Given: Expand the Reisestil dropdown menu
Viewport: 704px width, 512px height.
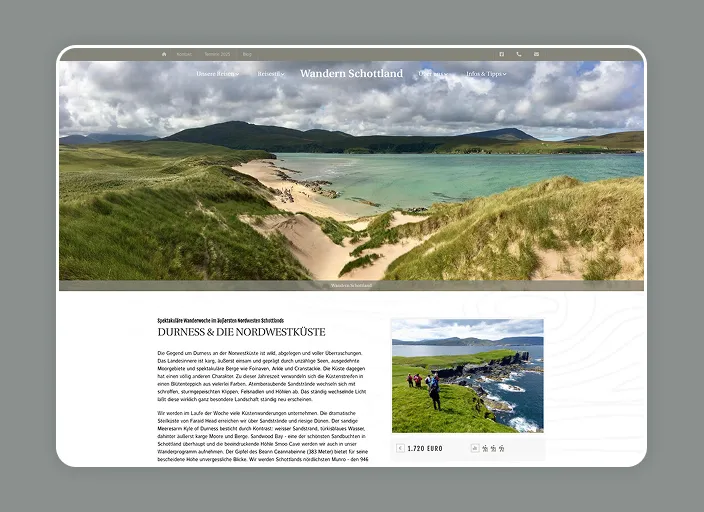Looking at the screenshot, I should (271, 74).
